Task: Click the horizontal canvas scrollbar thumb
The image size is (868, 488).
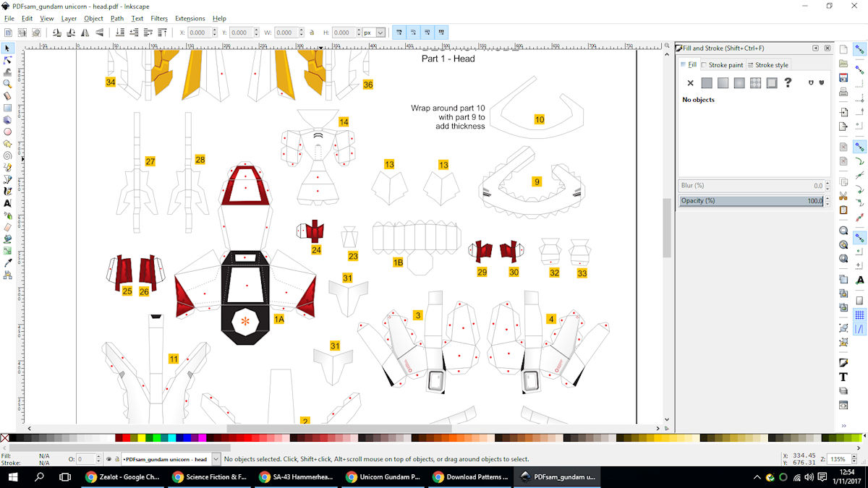Action: [339, 429]
